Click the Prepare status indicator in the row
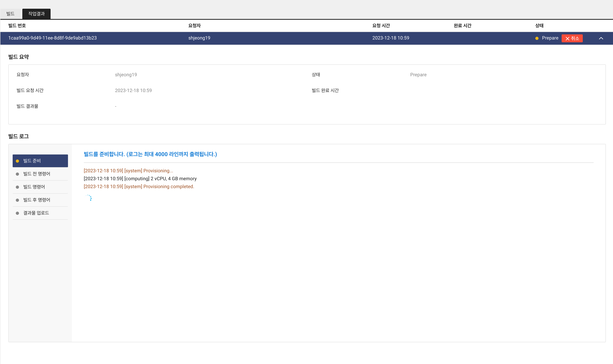The width and height of the screenshot is (613, 364). pyautogui.click(x=550, y=38)
